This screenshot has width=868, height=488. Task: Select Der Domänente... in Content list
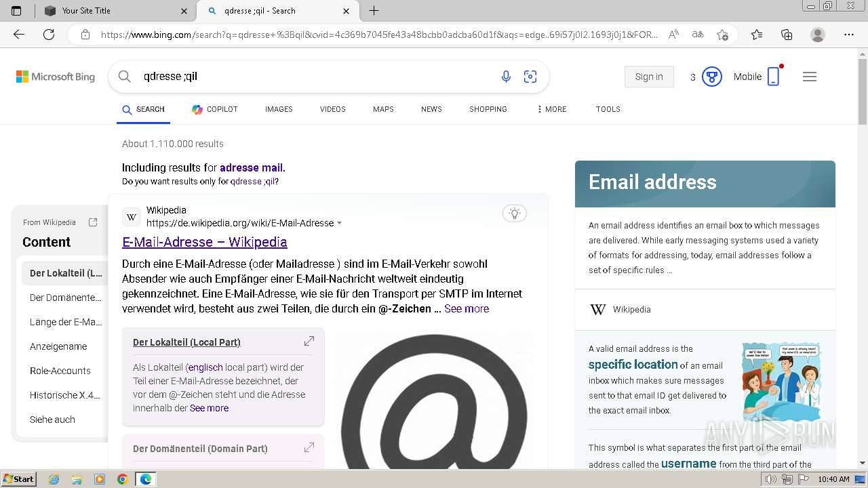pos(65,298)
